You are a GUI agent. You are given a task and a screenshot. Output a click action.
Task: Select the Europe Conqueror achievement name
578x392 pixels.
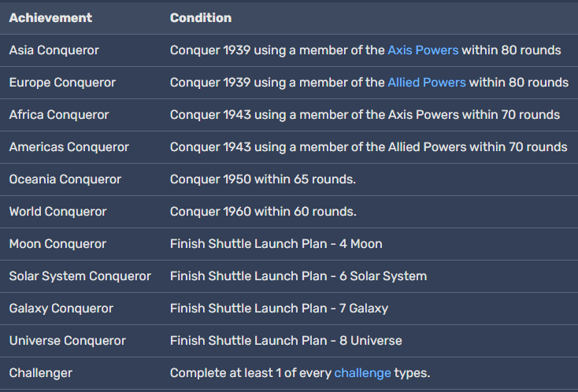[x=62, y=83]
